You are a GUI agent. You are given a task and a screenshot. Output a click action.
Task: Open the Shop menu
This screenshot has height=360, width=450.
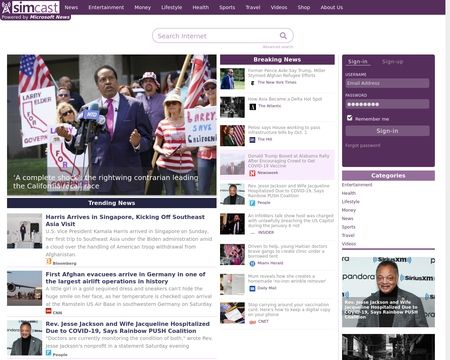304,7
